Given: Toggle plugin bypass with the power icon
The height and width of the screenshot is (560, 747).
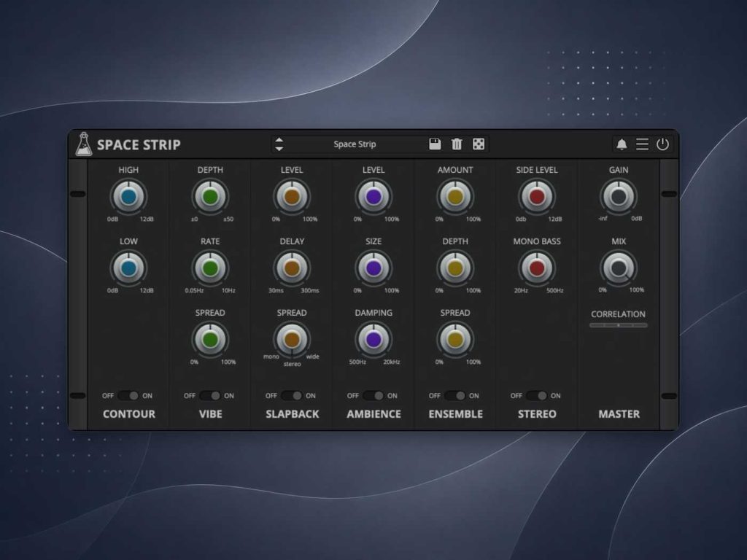Looking at the screenshot, I should [x=662, y=144].
